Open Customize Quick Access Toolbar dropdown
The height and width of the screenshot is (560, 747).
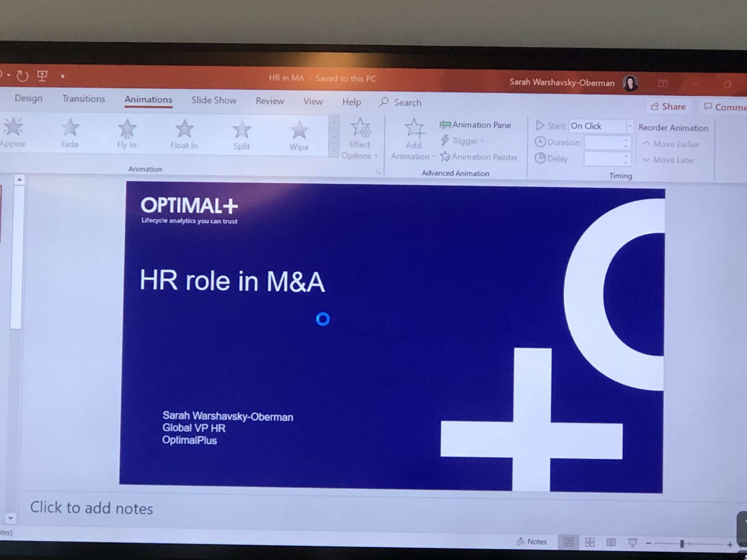point(63,76)
